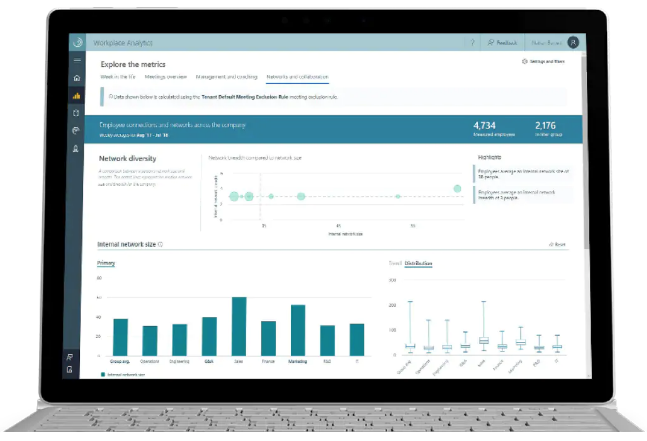Open the sidebar person/badge icon
Screen dimensions: 647x441
click(x=76, y=148)
